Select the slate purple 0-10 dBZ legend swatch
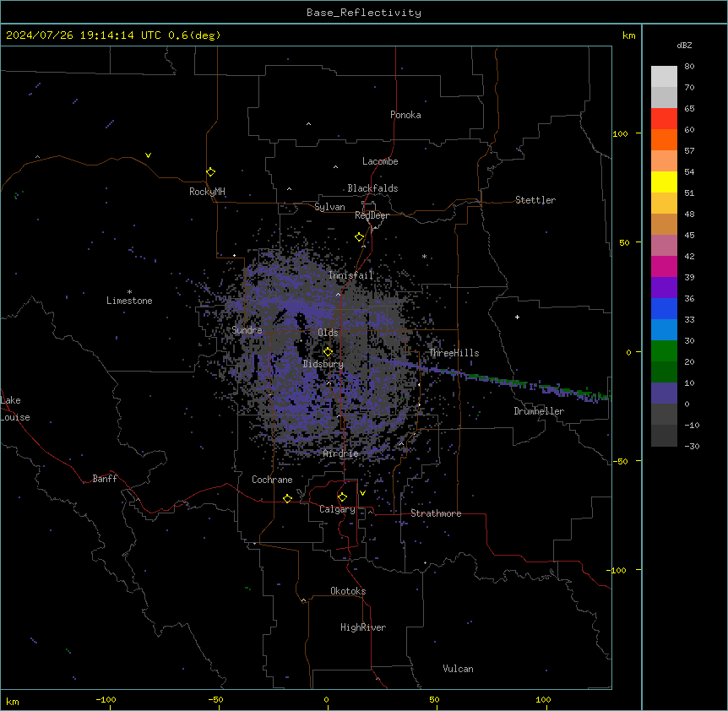 tap(664, 393)
